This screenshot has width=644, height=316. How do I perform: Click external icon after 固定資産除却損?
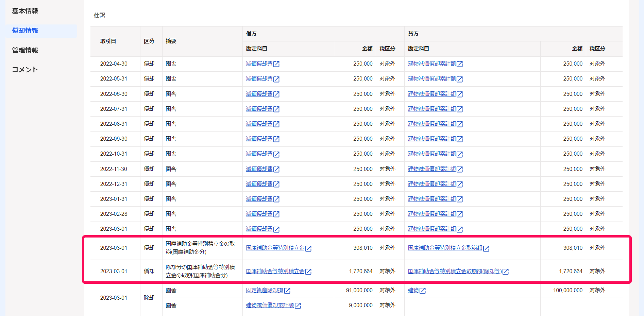coord(287,291)
